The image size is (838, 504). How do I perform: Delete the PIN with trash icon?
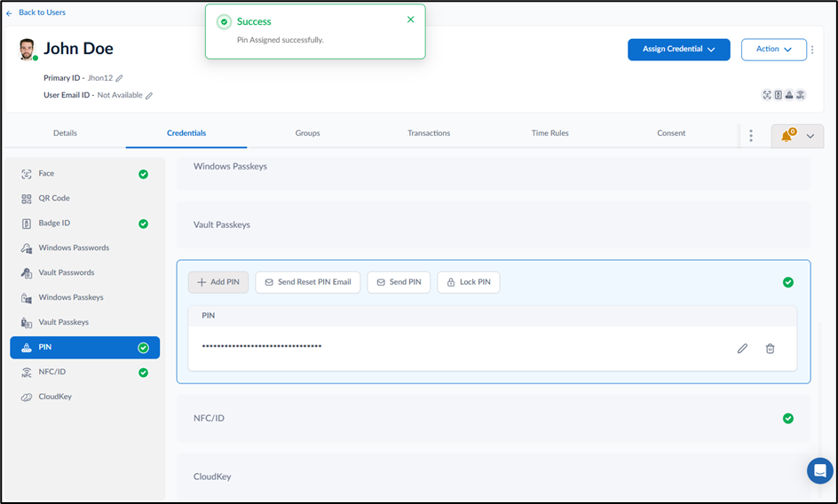click(771, 349)
